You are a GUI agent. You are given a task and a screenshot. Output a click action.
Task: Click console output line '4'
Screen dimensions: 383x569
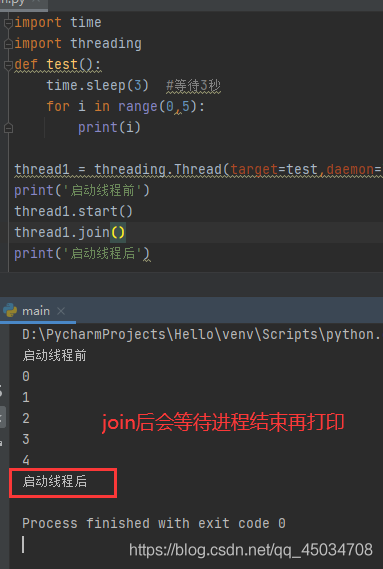(26, 460)
